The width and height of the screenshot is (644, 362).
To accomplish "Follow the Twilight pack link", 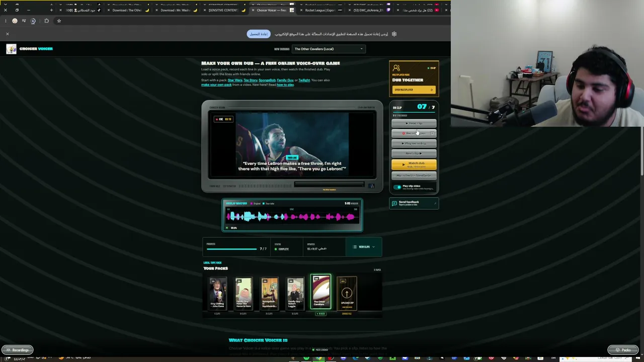I will 304,80.
